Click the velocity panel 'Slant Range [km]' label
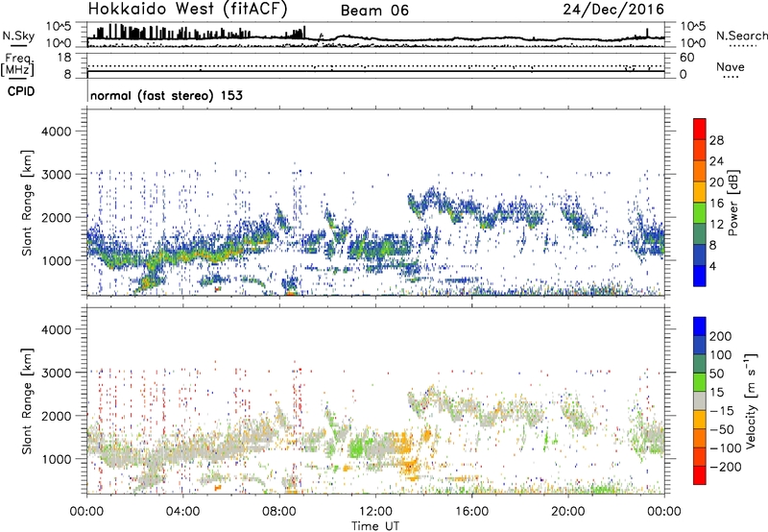 point(27,401)
